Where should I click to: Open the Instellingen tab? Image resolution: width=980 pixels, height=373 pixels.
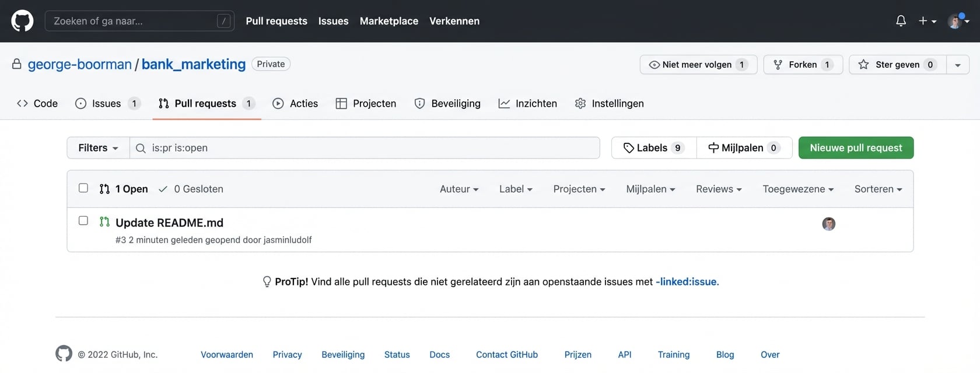click(610, 103)
